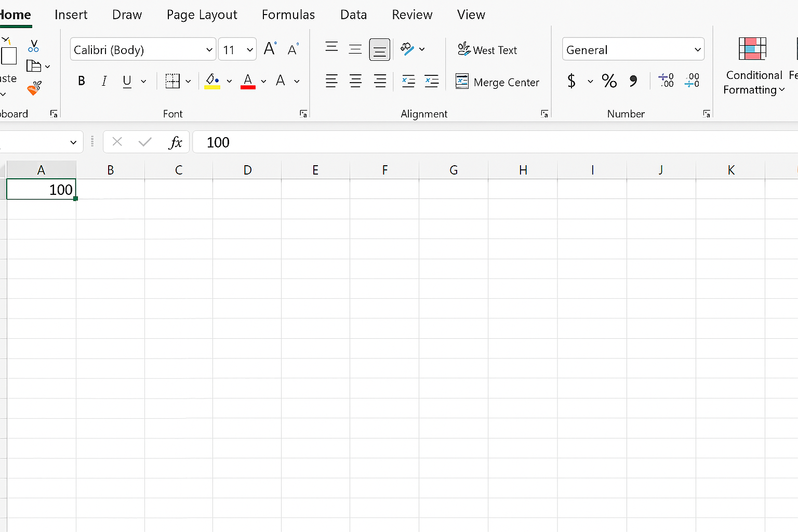This screenshot has height=532, width=798.
Task: Click in the formula bar showing 100
Action: [495, 142]
